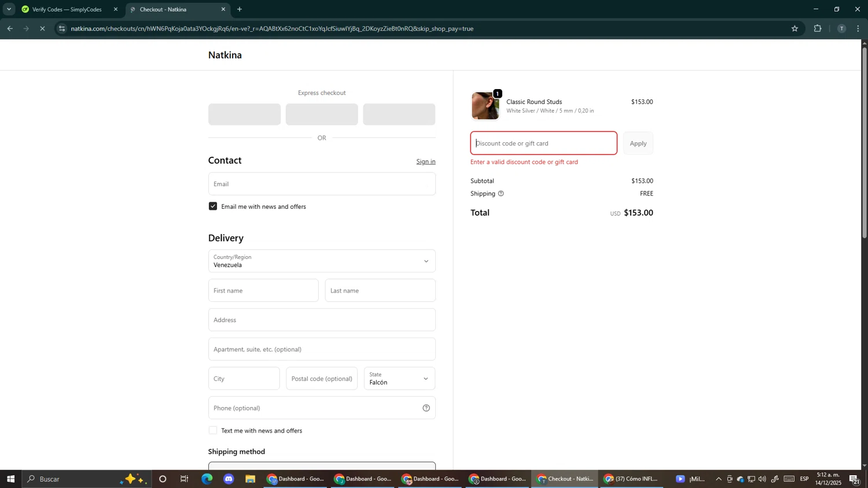Open the (37) Cómo INFL... taskbar window

pyautogui.click(x=631, y=479)
